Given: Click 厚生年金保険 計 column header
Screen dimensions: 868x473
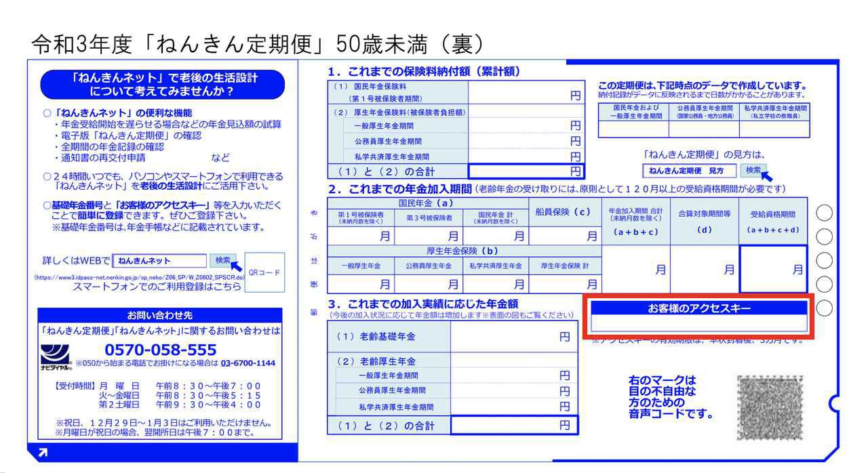Looking at the screenshot, I should (564, 266).
